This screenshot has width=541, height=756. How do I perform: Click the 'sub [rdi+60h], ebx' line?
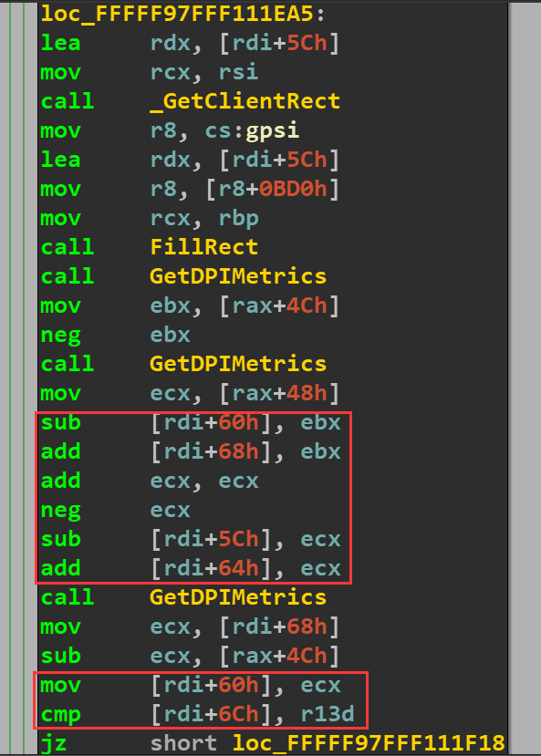(x=191, y=422)
